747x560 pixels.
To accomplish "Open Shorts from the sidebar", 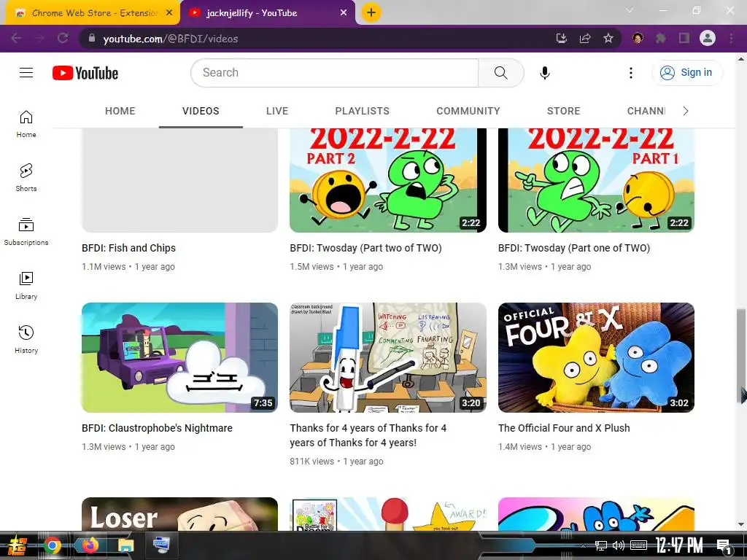I will pos(26,178).
